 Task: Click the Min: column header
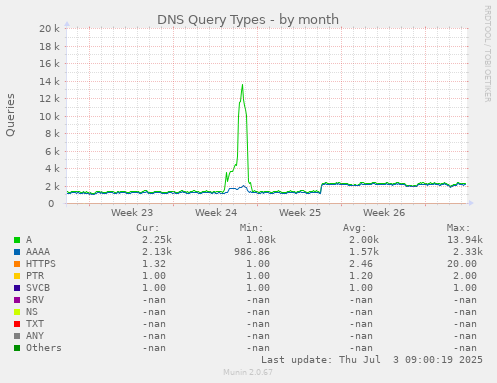click(x=251, y=228)
